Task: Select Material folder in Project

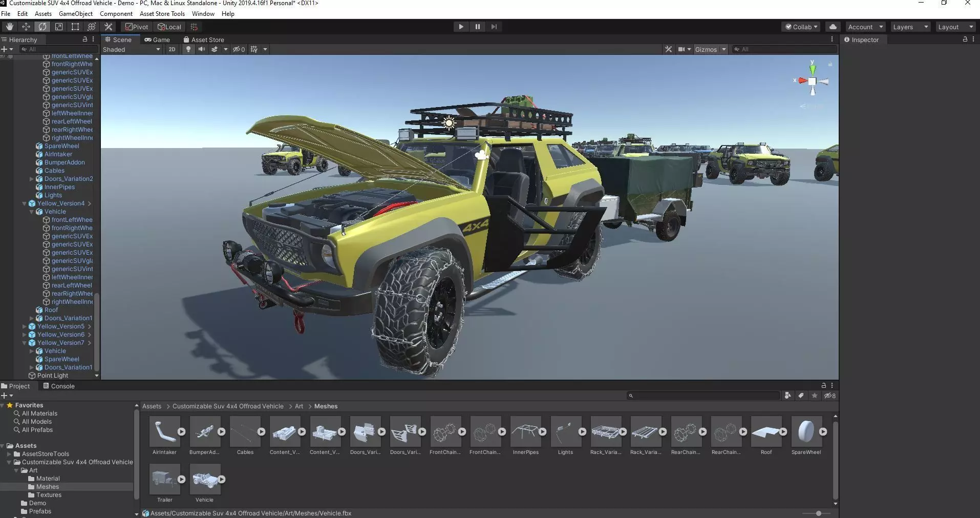Action: [x=48, y=479]
